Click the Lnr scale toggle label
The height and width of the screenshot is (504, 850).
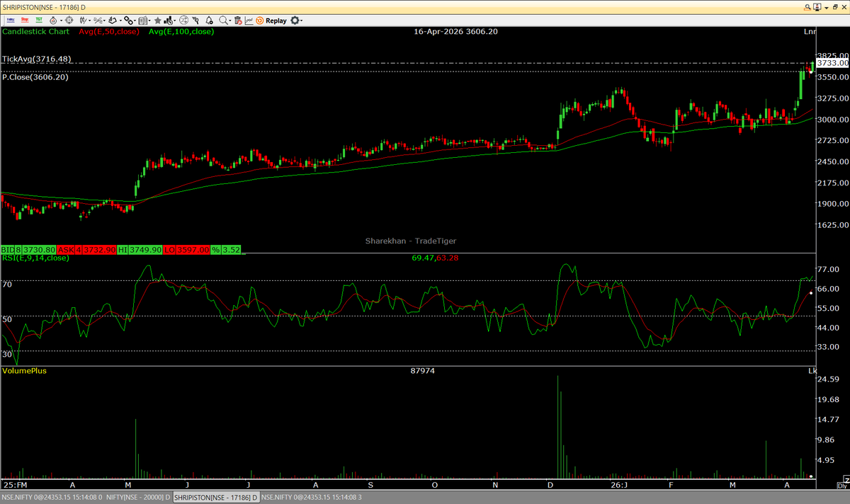[x=810, y=31]
